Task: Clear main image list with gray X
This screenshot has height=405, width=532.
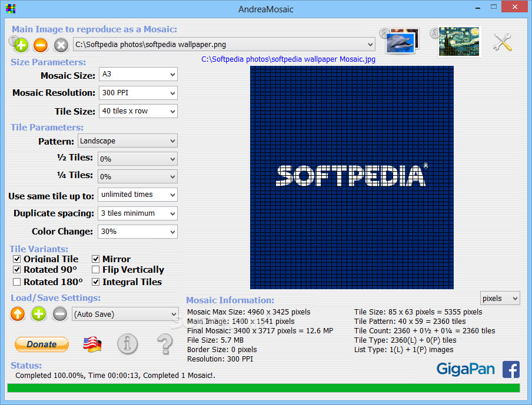Action: click(61, 45)
